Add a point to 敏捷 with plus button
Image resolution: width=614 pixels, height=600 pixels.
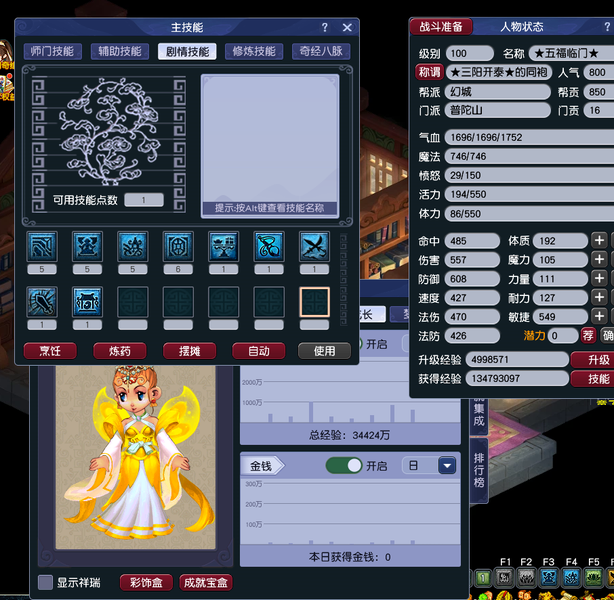click(x=599, y=316)
